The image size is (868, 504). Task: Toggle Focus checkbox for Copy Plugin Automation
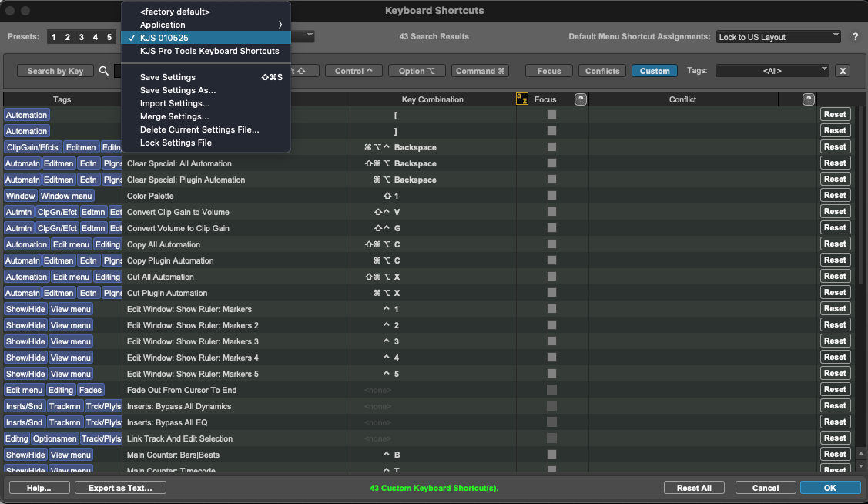point(551,260)
